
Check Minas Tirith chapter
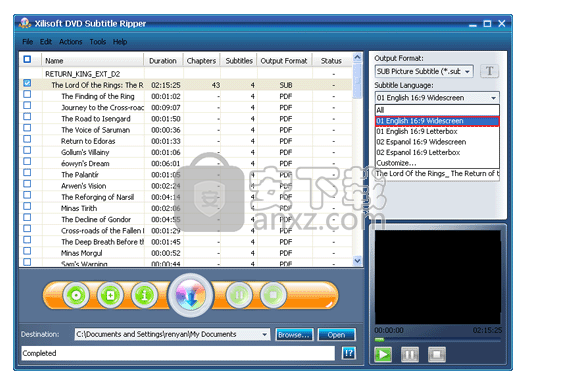click(x=27, y=206)
